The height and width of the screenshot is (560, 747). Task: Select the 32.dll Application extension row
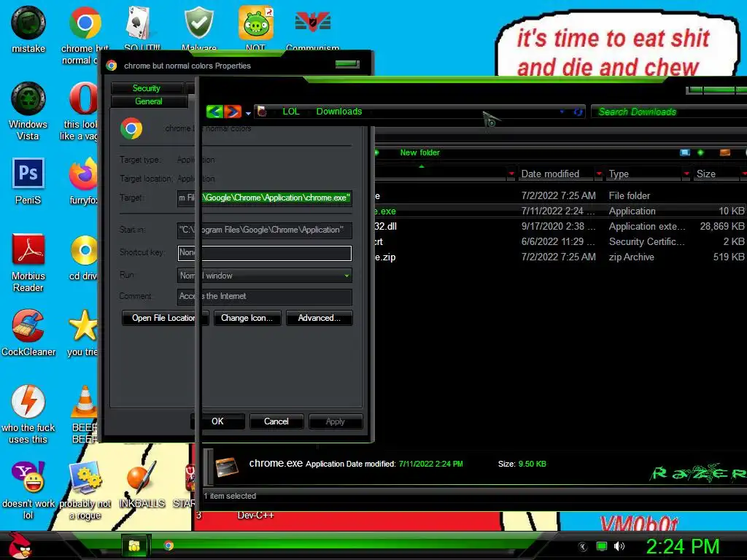[x=560, y=226]
